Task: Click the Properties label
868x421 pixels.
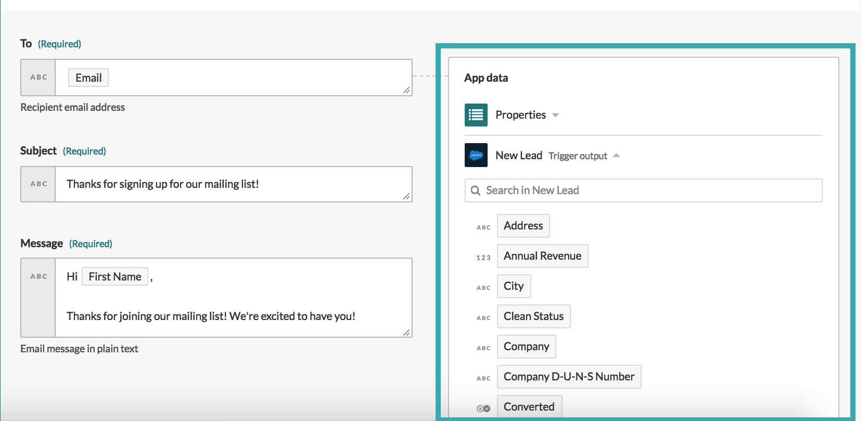Action: pyautogui.click(x=520, y=115)
